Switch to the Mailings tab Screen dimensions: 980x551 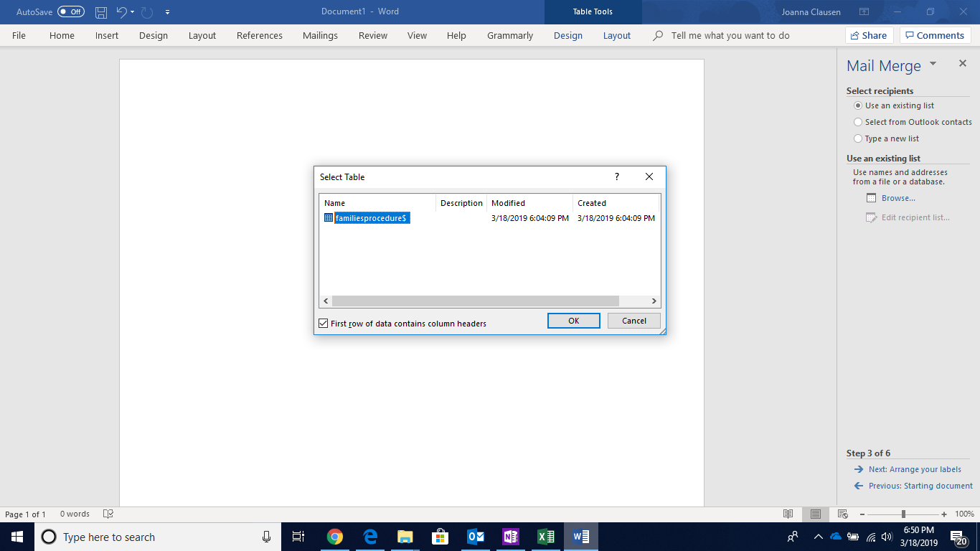(x=320, y=35)
